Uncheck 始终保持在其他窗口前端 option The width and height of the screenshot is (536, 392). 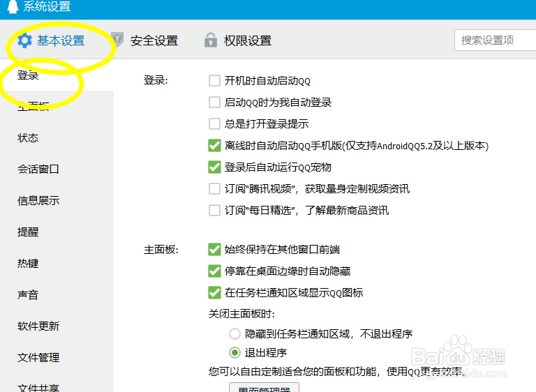[x=214, y=250]
